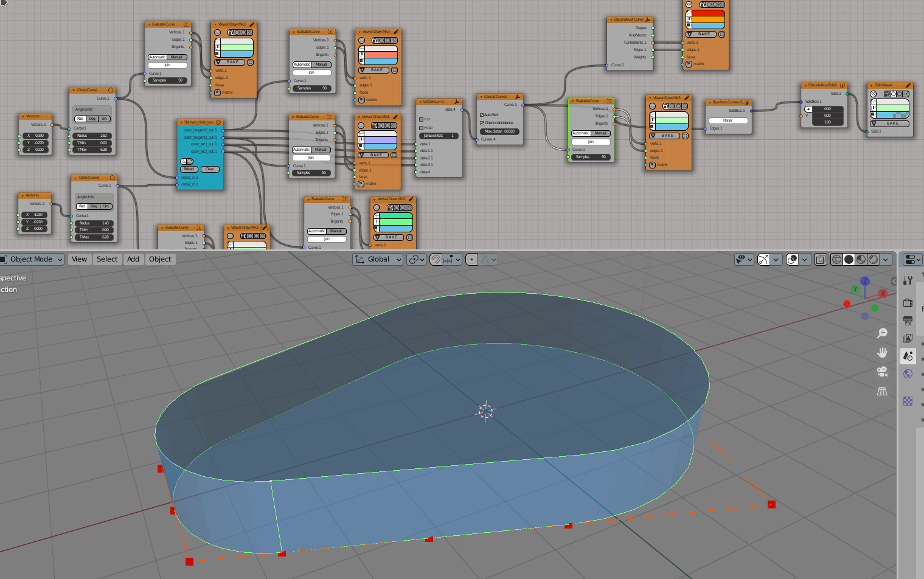Open the View menu
Screen dimensions: 924x579
coord(79,259)
